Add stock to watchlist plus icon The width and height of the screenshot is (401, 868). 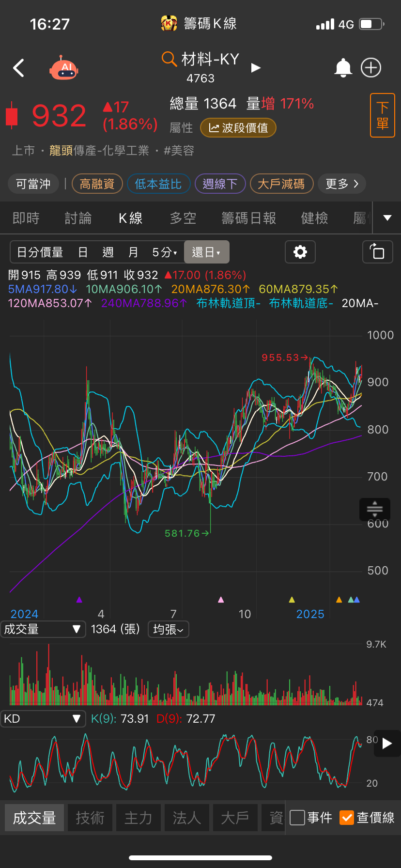(371, 68)
